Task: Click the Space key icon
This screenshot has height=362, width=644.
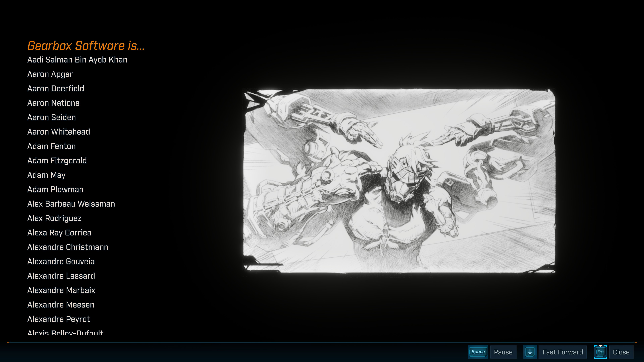Action: click(x=478, y=352)
